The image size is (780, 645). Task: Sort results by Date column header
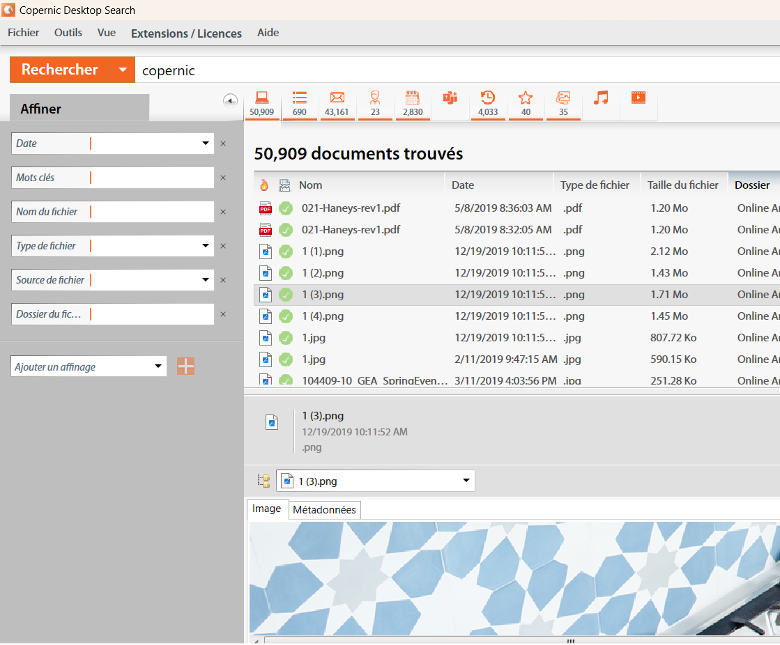(x=499, y=185)
